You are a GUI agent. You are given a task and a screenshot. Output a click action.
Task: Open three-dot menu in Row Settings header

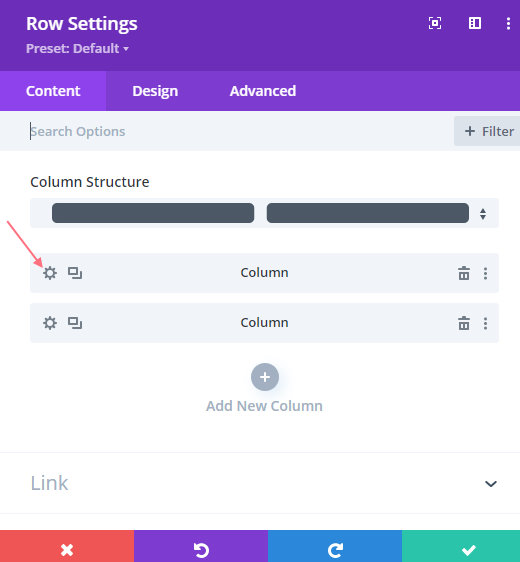click(x=508, y=24)
